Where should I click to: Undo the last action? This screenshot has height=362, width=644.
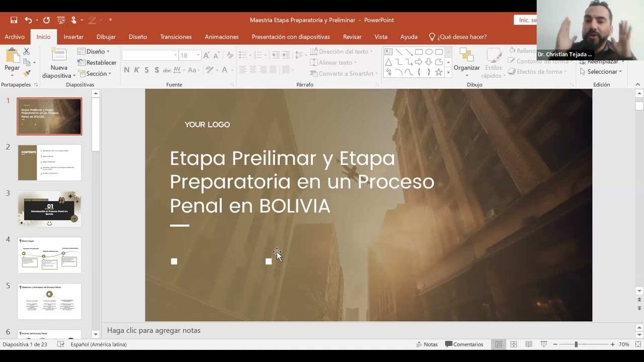click(28, 20)
